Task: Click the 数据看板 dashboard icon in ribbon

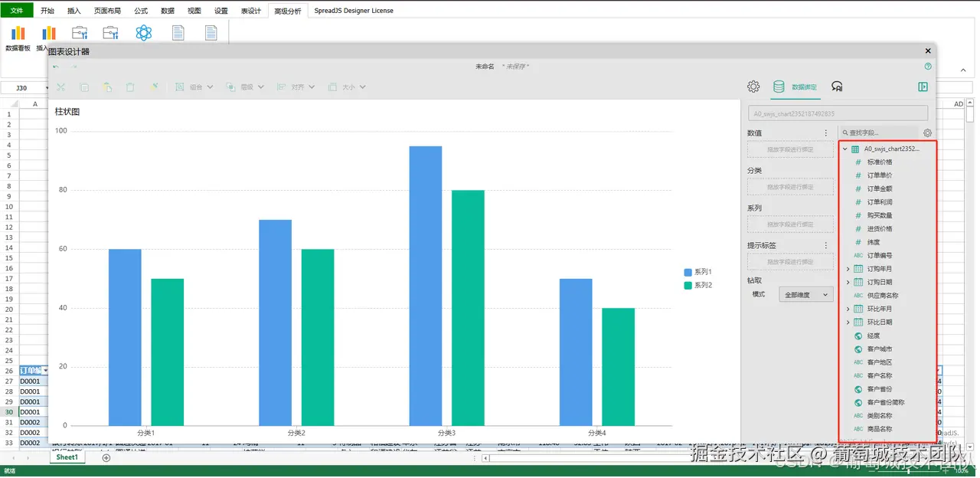Action: point(18,33)
